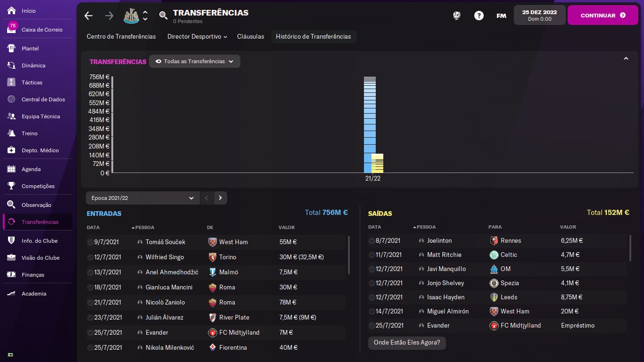Select Histórico de Transferências tab
644x362 pixels.
point(314,36)
